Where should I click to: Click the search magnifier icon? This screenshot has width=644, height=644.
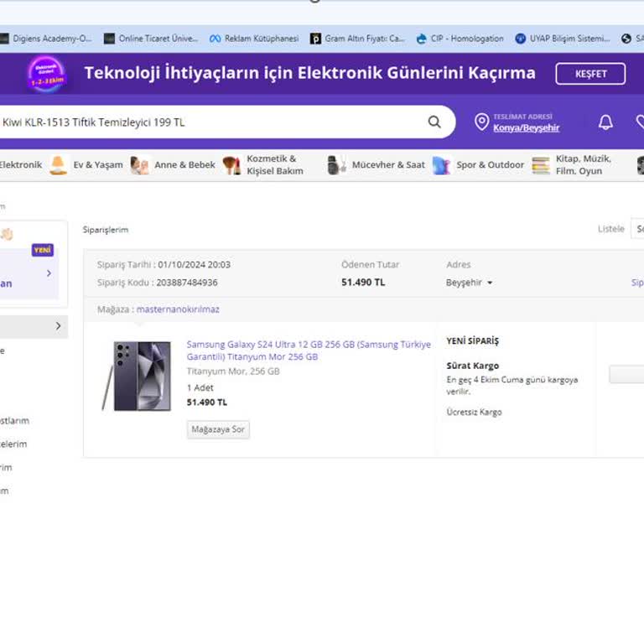click(x=434, y=122)
